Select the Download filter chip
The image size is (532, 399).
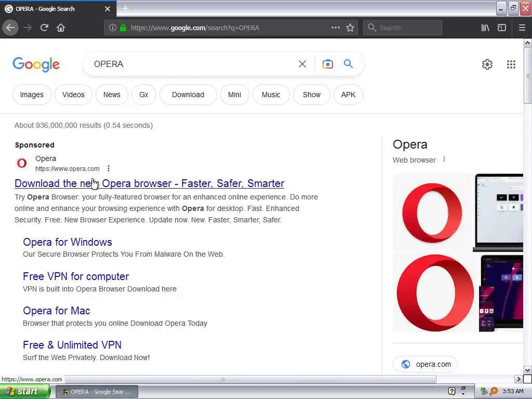pos(188,95)
